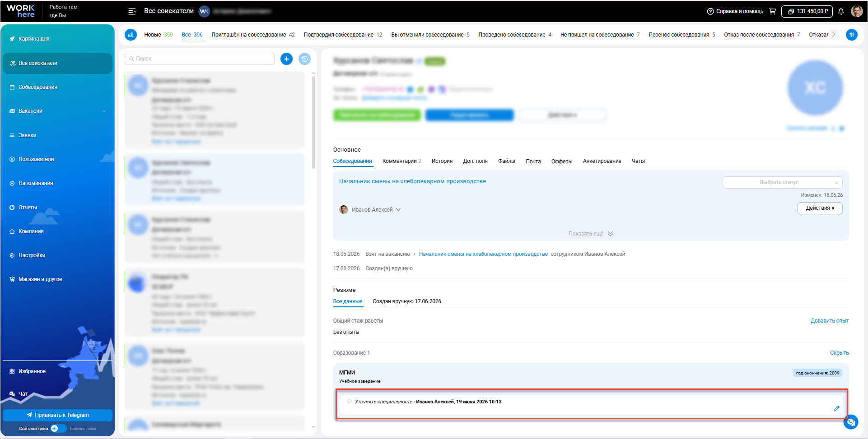Viewport: 868px width, 439px height.
Task: Click the statistics chart icon
Action: click(131, 35)
